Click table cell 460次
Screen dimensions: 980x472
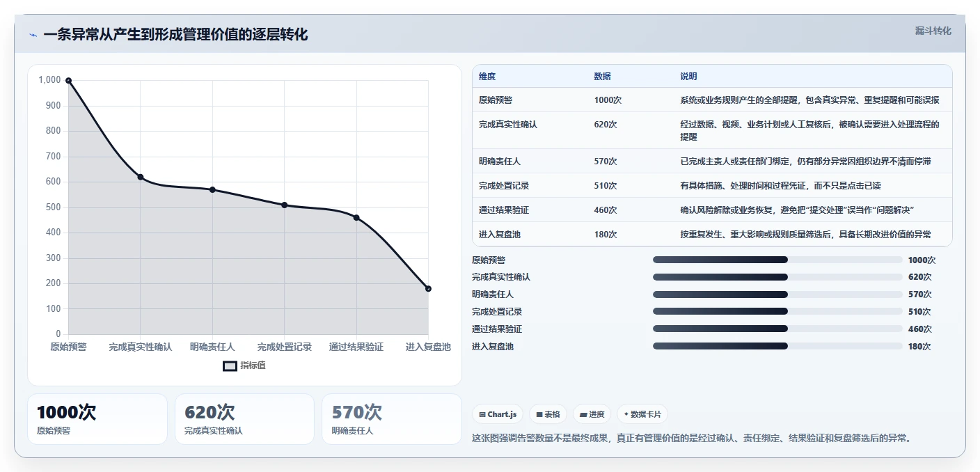pyautogui.click(x=605, y=210)
